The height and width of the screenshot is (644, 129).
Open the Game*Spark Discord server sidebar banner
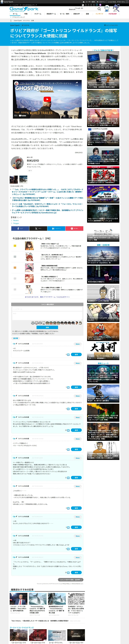[x=103, y=332]
